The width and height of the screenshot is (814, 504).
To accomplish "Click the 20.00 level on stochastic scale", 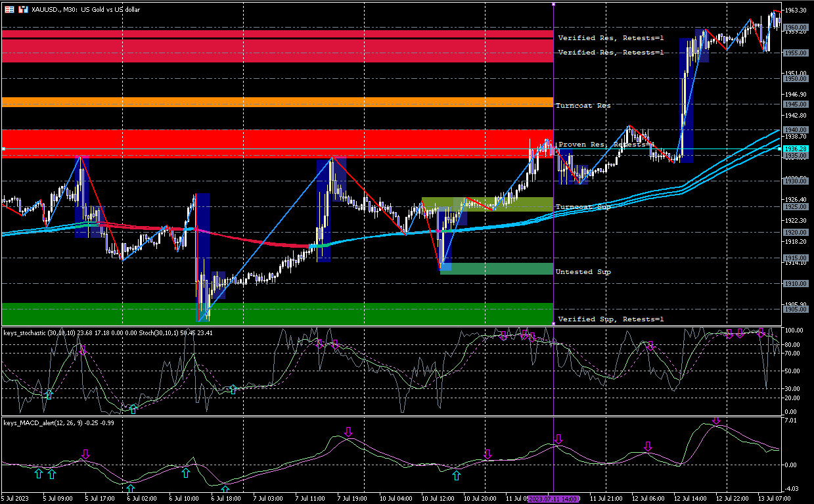I will tap(793, 398).
